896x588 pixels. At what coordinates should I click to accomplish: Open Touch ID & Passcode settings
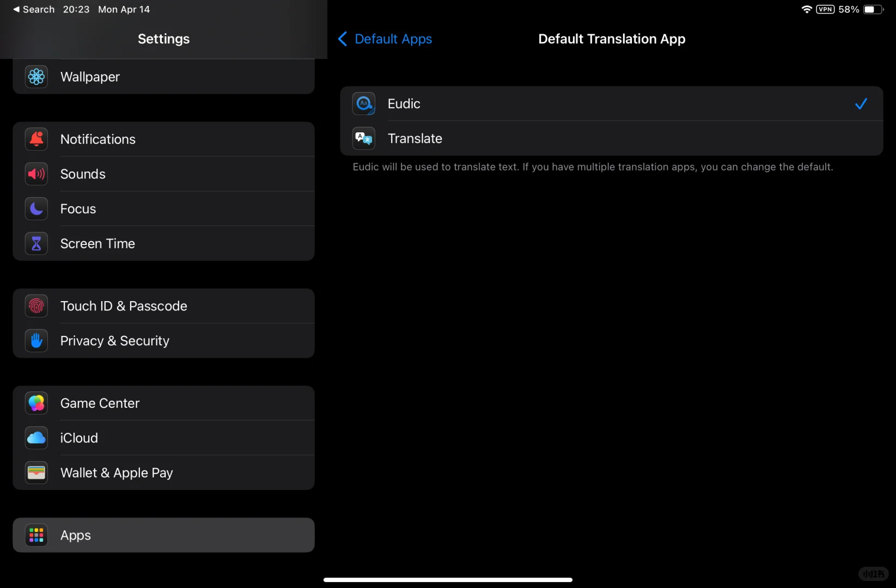(x=163, y=306)
